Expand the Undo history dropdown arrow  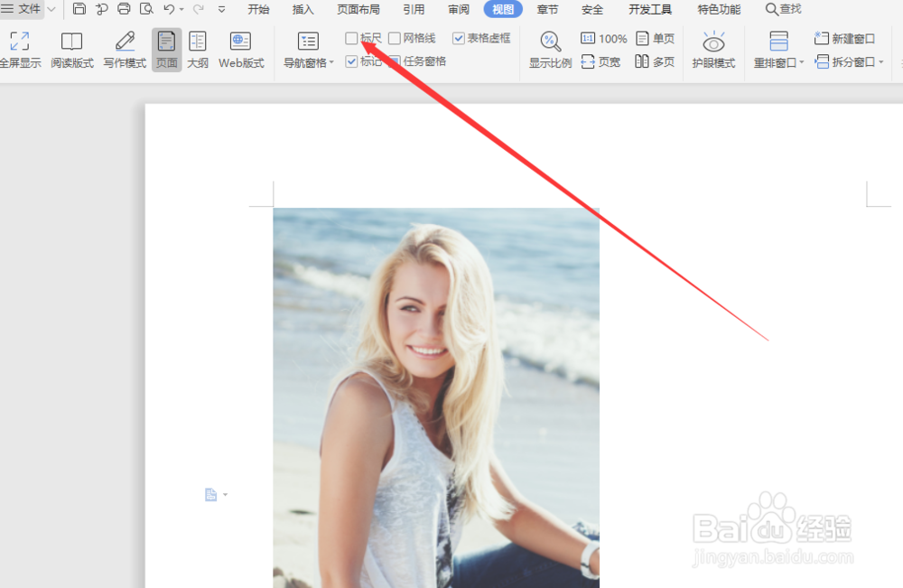click(182, 10)
